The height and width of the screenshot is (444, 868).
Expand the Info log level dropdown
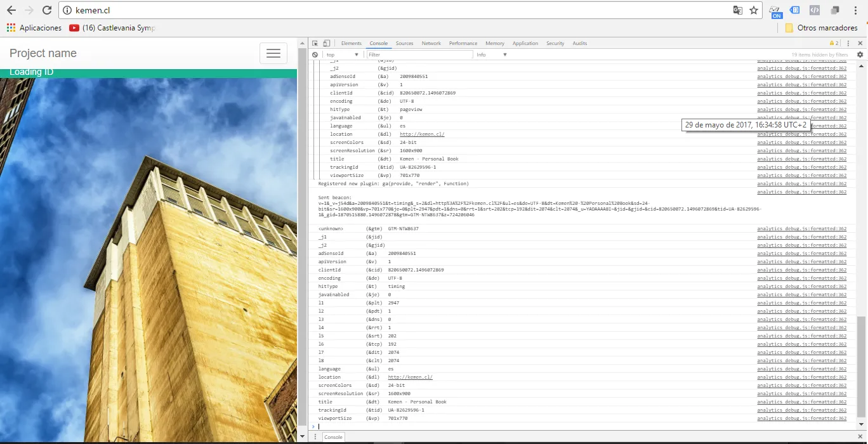[x=492, y=55]
